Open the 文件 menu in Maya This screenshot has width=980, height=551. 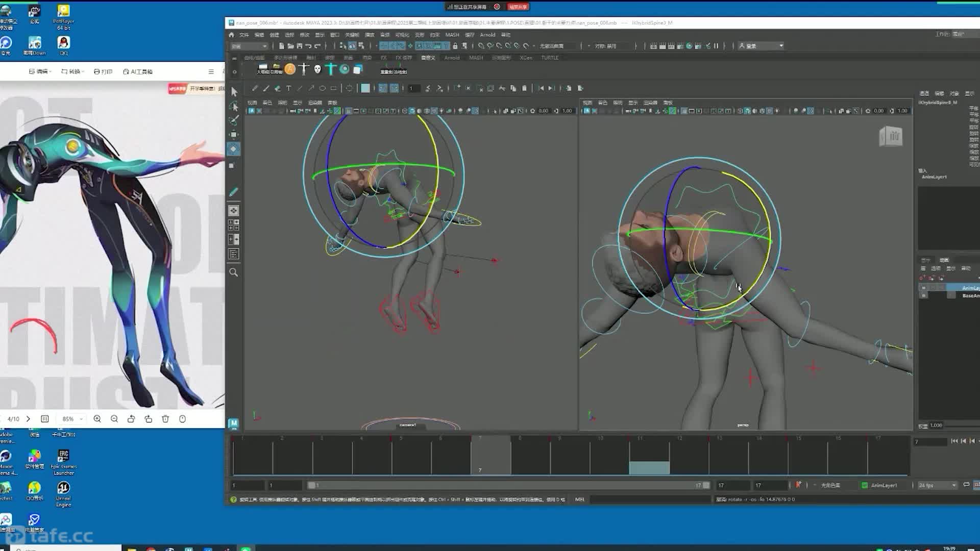(244, 35)
